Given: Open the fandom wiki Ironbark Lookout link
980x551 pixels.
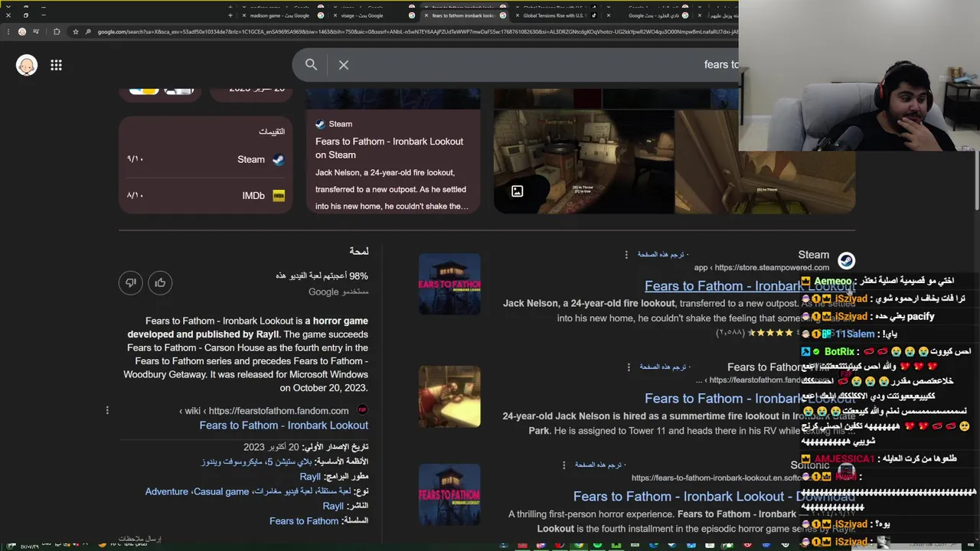Looking at the screenshot, I should click(284, 425).
